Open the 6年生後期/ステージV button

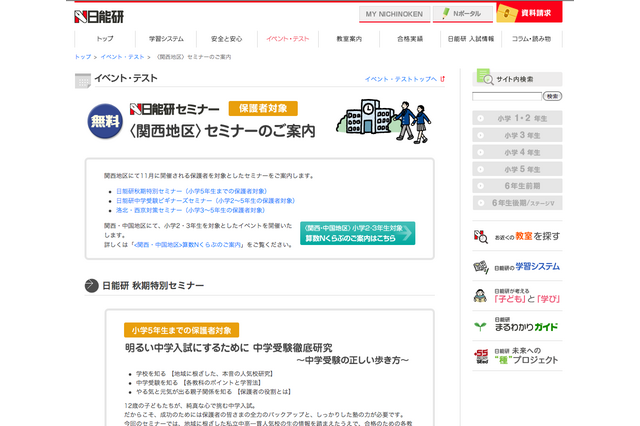pos(517,203)
